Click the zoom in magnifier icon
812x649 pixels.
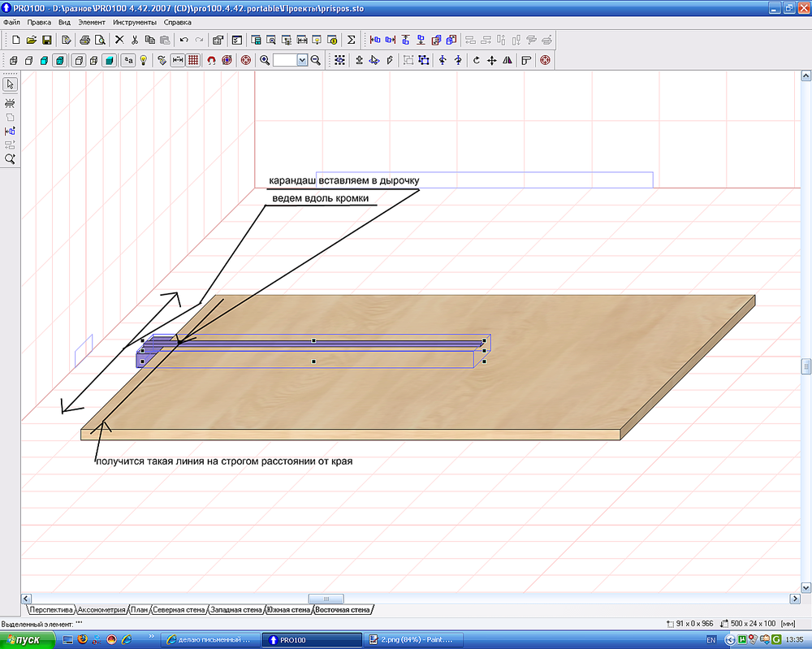pos(265,60)
